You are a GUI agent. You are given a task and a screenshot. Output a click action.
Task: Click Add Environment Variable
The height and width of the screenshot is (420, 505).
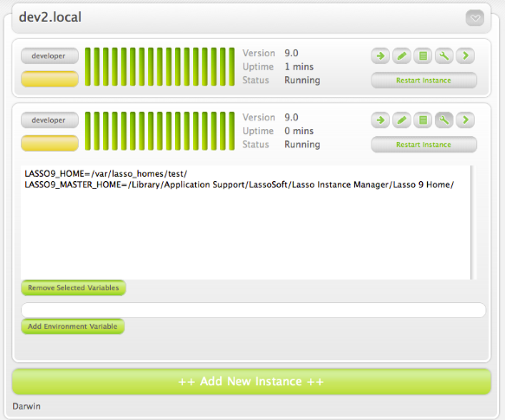coord(73,326)
